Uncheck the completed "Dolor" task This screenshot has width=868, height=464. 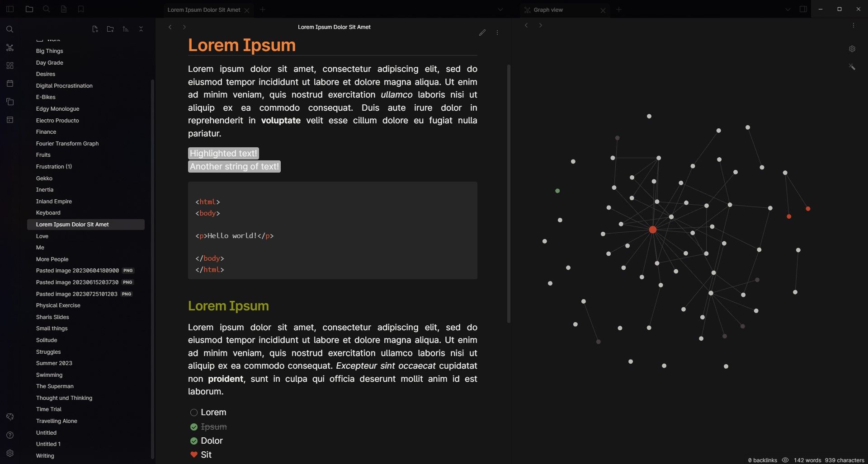[194, 441]
